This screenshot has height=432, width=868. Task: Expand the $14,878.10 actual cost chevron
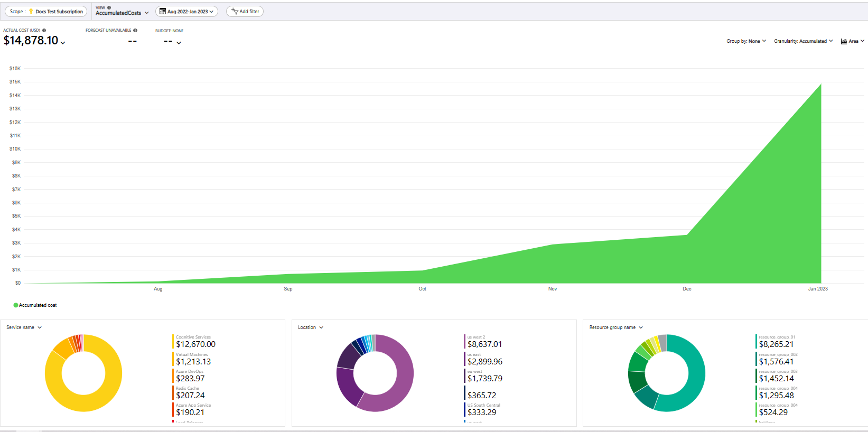coord(63,43)
